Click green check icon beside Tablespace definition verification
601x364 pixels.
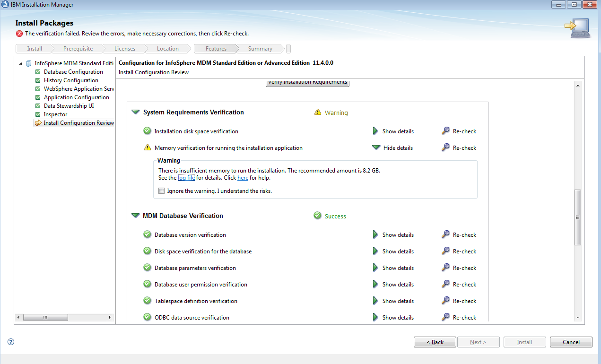147,301
